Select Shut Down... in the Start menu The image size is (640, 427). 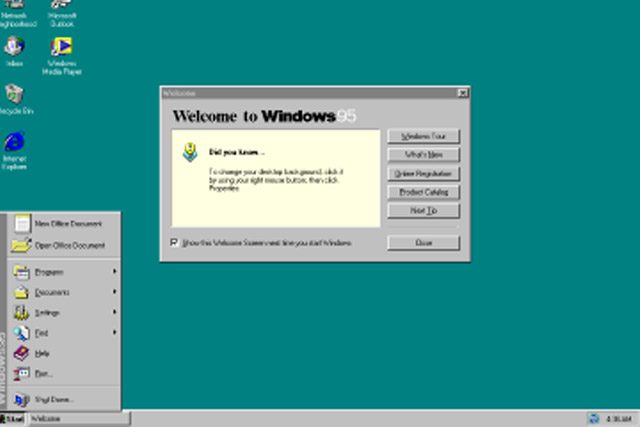64,399
